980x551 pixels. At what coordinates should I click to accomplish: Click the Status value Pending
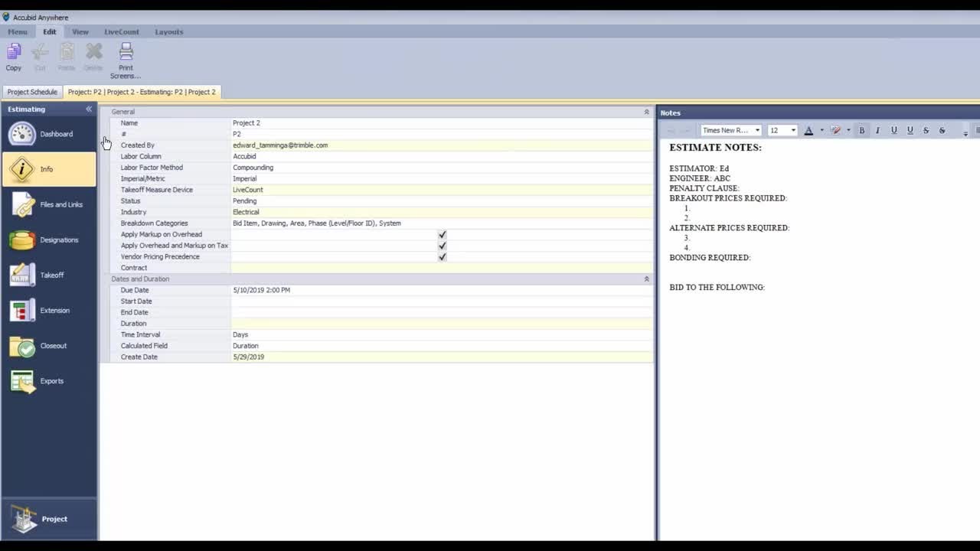click(x=441, y=201)
